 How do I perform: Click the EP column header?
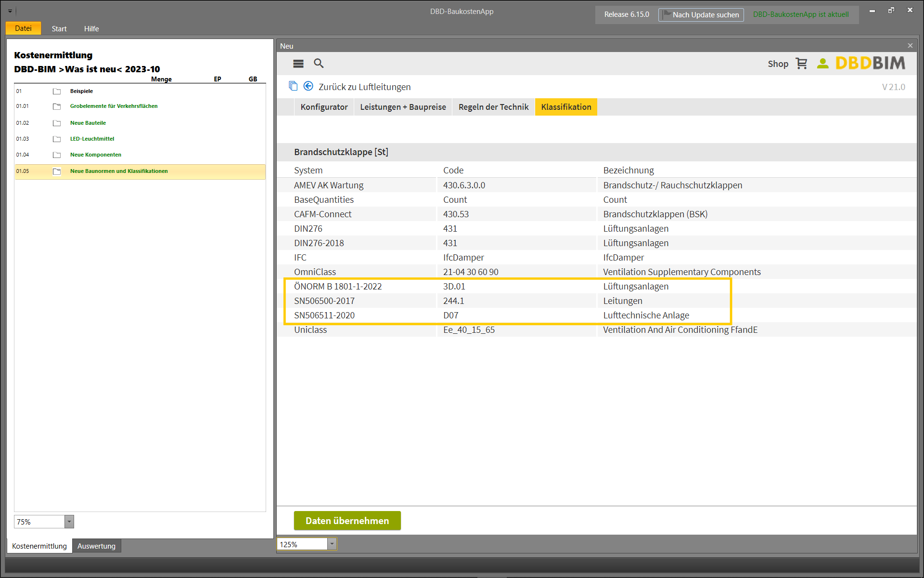pos(218,79)
